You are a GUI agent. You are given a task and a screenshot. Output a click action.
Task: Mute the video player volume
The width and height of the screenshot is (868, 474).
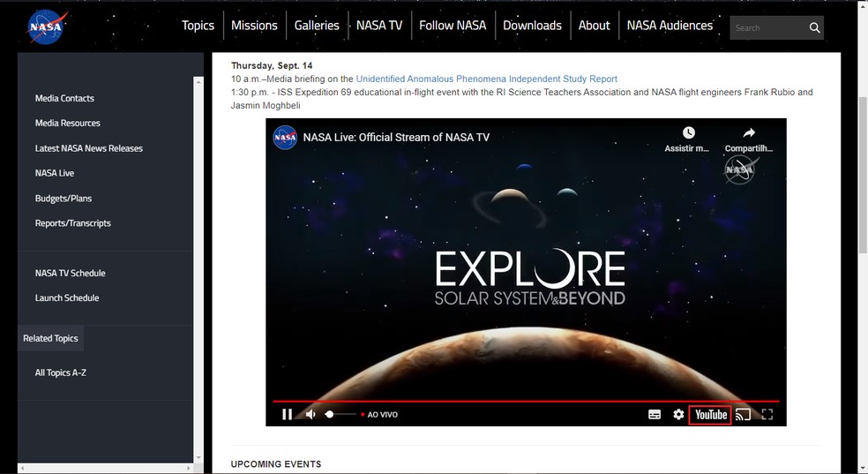[x=311, y=414]
